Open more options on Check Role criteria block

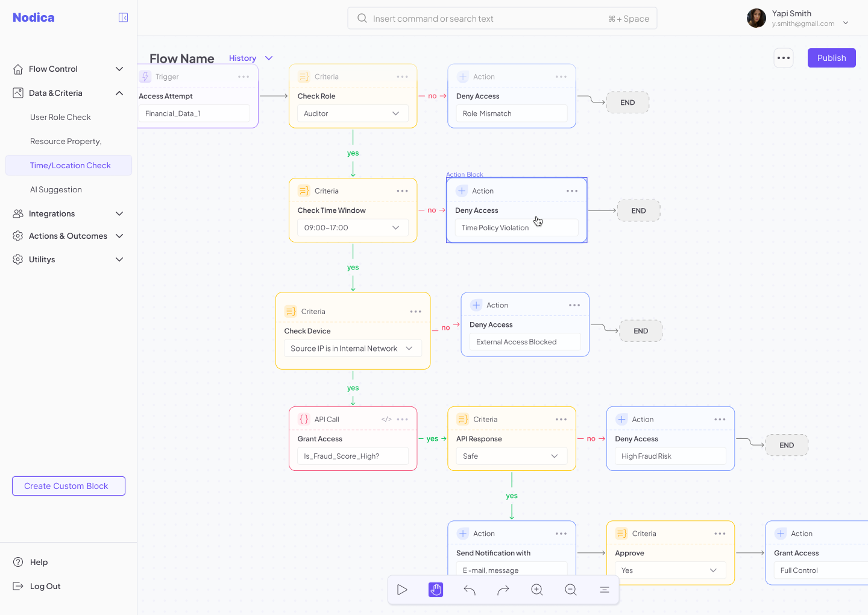coord(402,77)
